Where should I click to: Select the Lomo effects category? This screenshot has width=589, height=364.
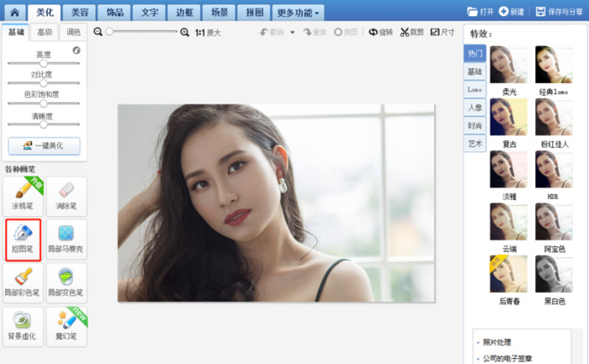[475, 89]
